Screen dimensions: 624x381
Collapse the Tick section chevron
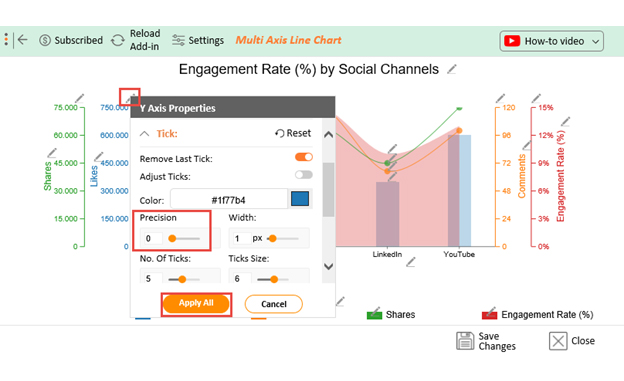tap(144, 134)
